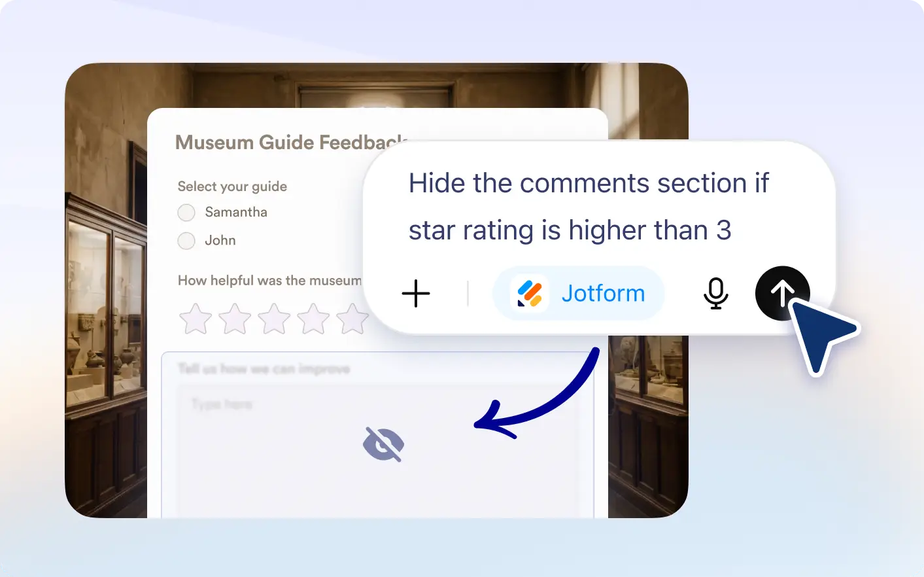Click the prompt text about hiding comments
Screen dimensions: 924x577
click(x=589, y=206)
